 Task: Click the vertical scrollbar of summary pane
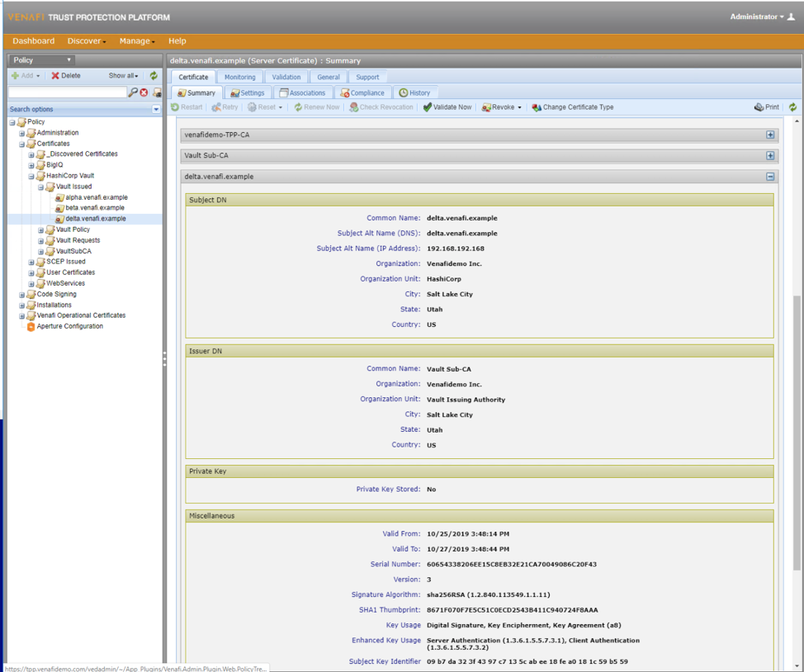[797, 433]
